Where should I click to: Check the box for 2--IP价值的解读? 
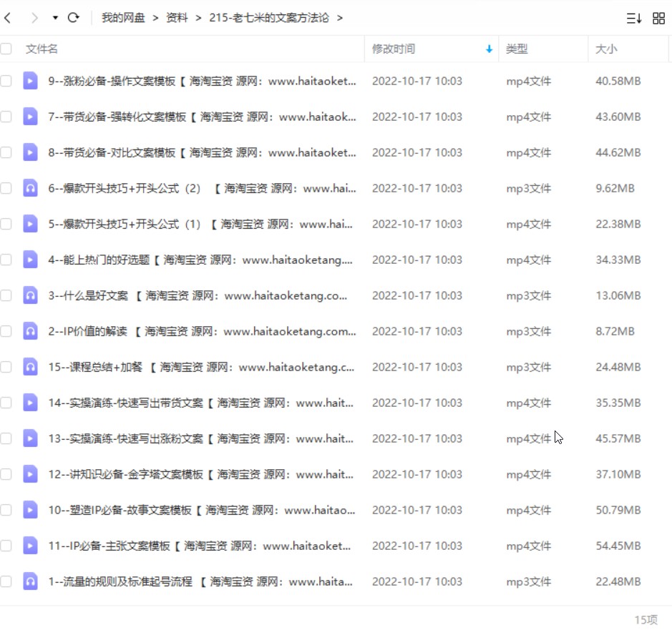pos(6,331)
